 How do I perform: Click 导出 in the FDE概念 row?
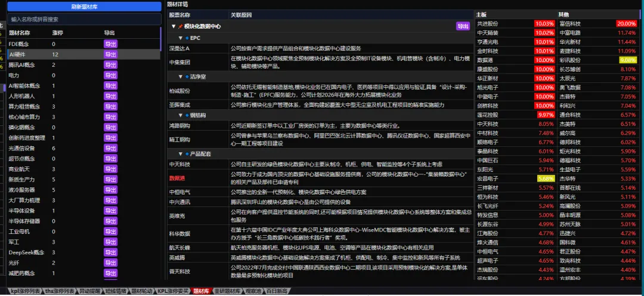[x=110, y=44]
